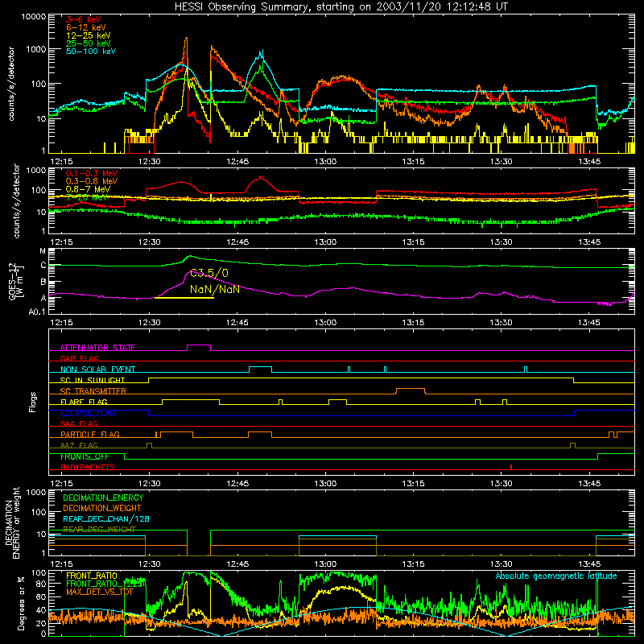Click the Degrees or % axis title
This screenshot has width=644, height=644.
coord(21,603)
